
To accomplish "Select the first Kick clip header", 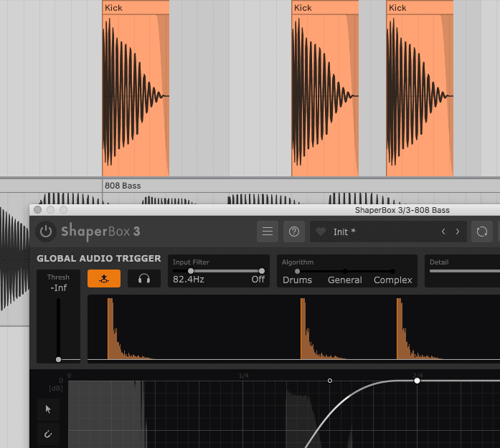I will (136, 8).
